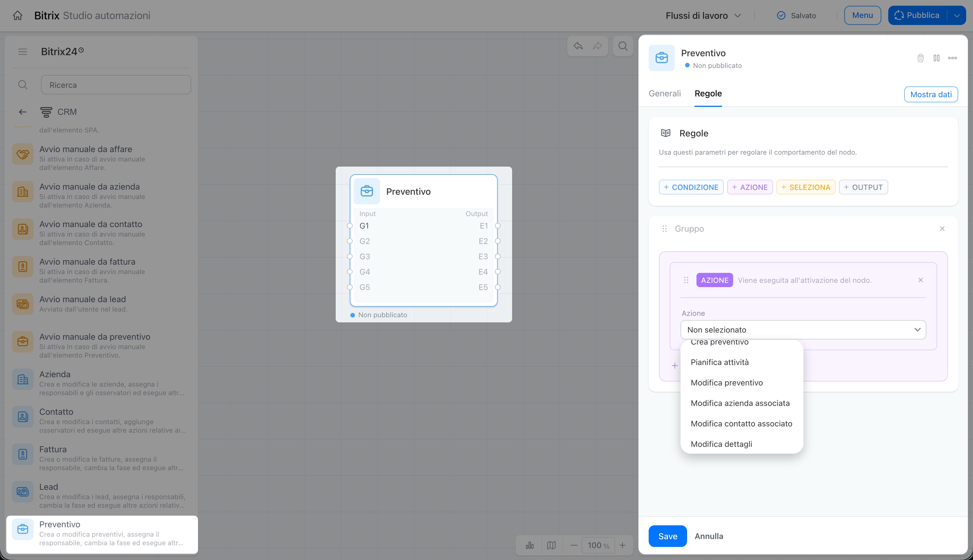Choose 'Modifica contatto associato' option
973x560 pixels.
742,424
